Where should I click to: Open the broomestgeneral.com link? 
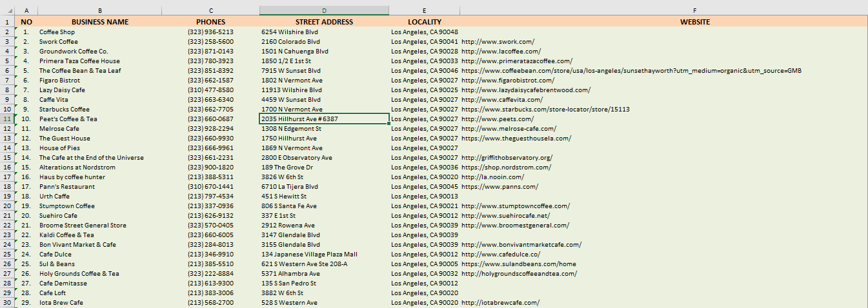point(515,225)
